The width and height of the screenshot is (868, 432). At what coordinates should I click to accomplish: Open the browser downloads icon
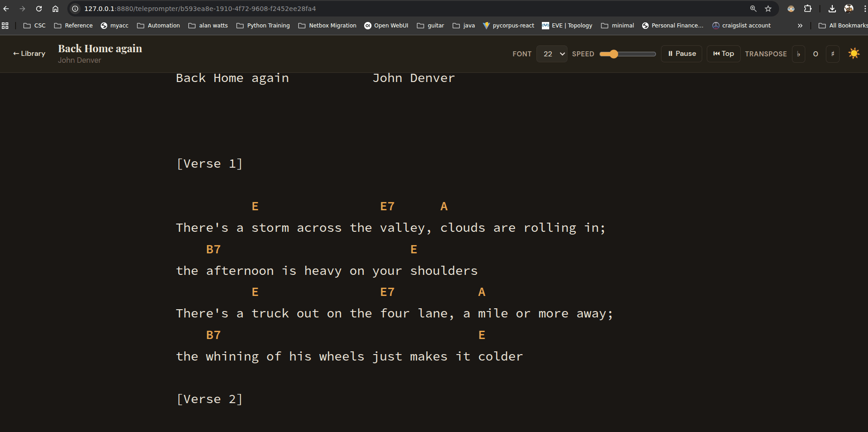coord(832,9)
